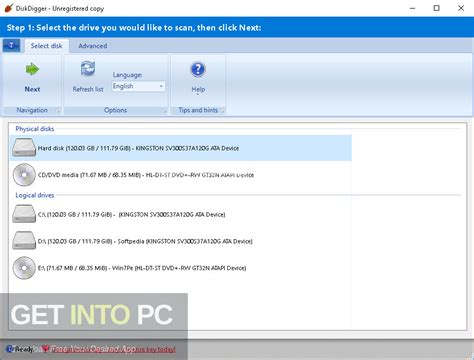This screenshot has height=360, width=474.
Task: Select CD/DVD media (71.67 MB) row
Action: pos(180,175)
